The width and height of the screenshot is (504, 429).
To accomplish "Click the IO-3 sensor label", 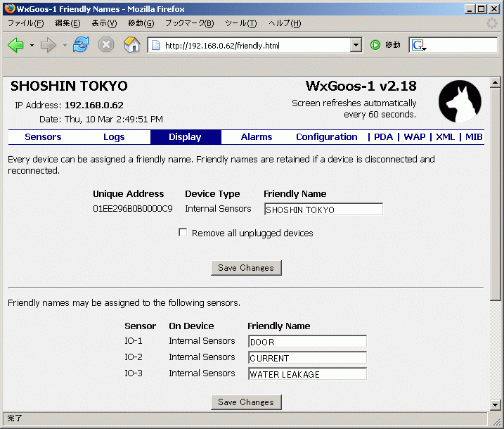I will pyautogui.click(x=134, y=373).
